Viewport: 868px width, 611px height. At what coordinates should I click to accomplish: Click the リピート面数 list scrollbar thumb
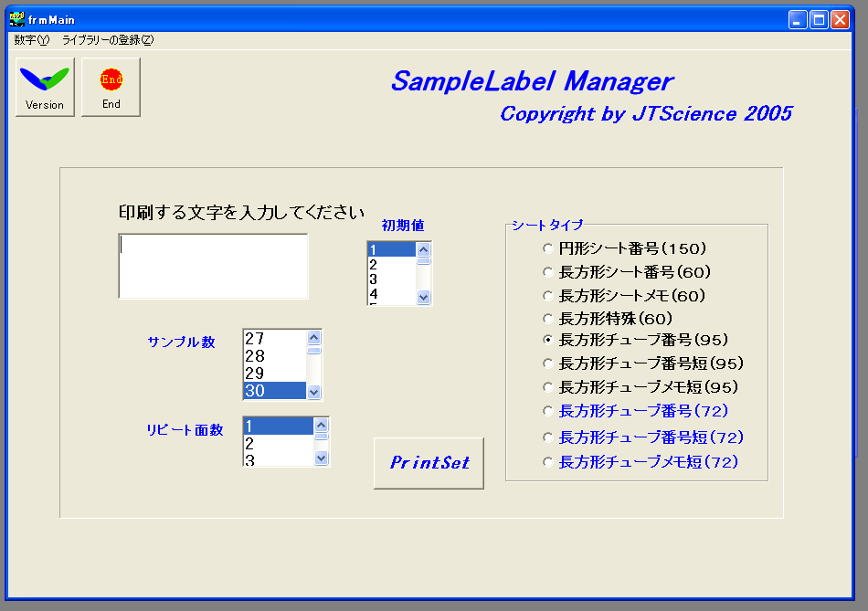(321, 437)
